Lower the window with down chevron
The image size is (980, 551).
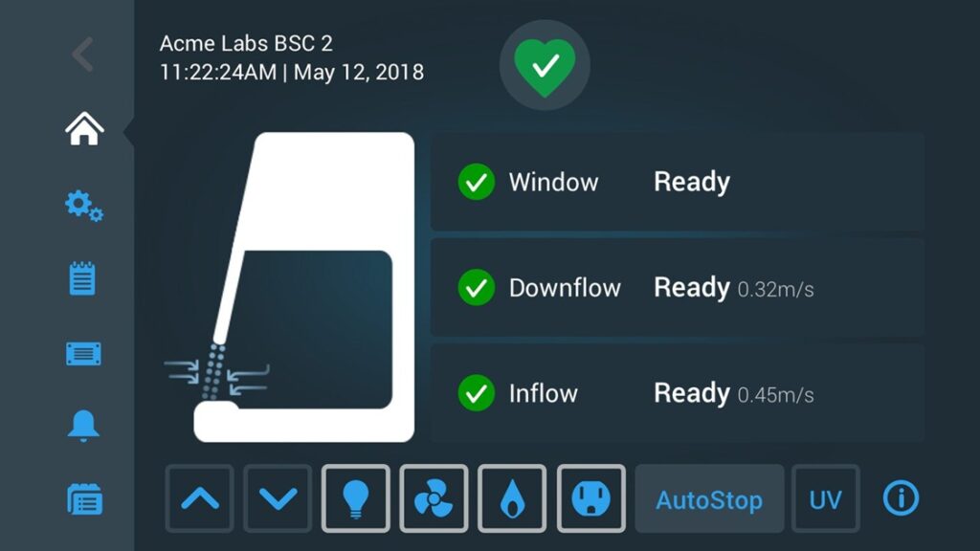[x=278, y=498]
